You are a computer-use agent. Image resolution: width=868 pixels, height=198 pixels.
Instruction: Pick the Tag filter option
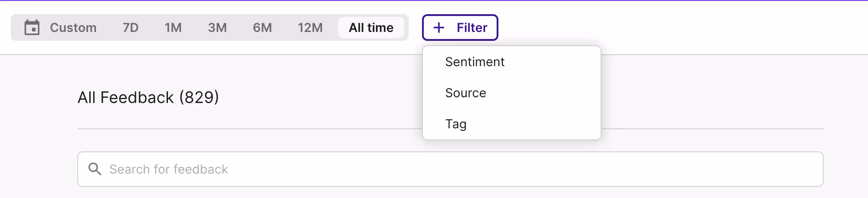[512, 124]
